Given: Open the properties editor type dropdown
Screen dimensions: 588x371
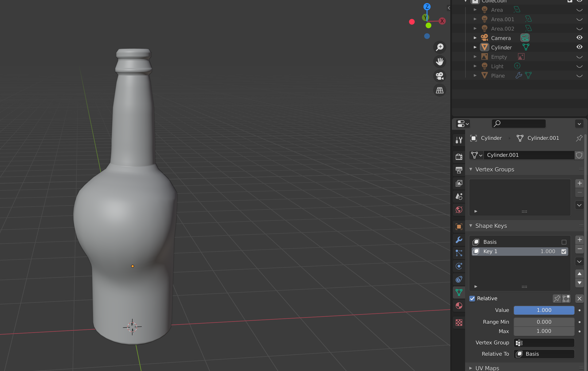Looking at the screenshot, I should click(x=463, y=124).
